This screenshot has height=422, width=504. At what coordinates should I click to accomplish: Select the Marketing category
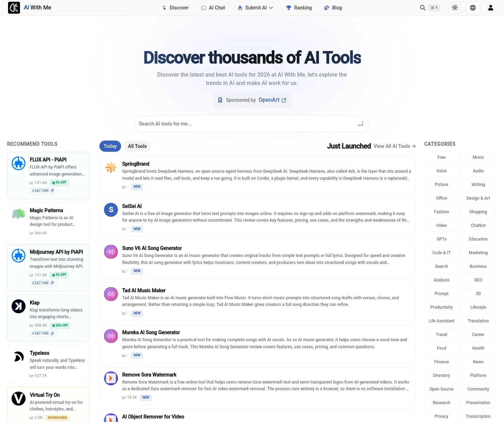coord(478,253)
